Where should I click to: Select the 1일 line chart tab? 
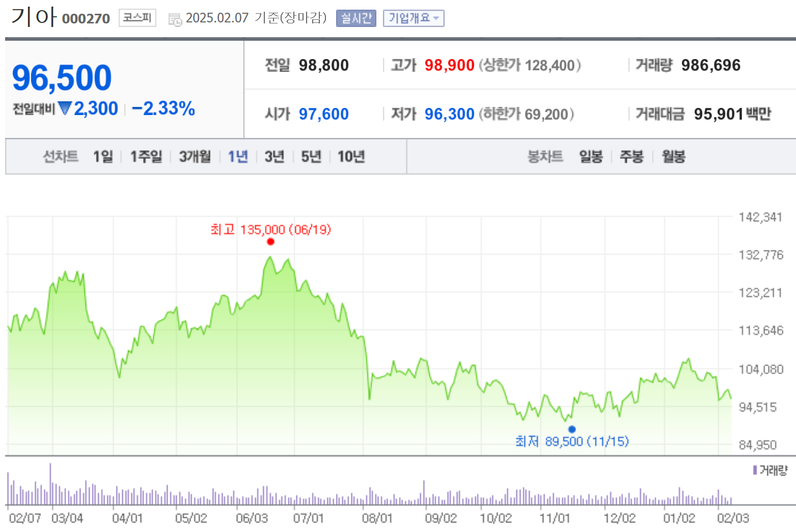(103, 156)
